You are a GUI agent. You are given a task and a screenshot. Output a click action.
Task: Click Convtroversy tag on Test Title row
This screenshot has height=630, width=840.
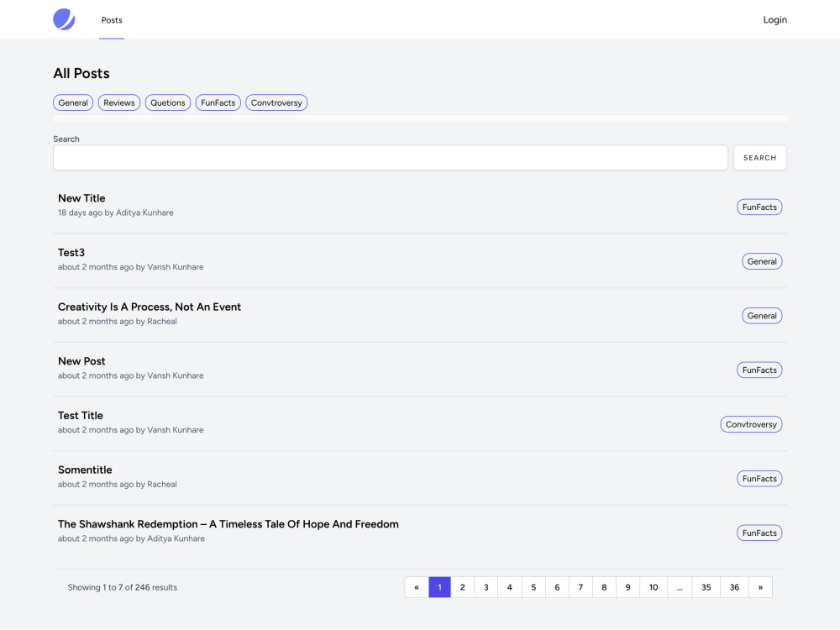click(x=751, y=424)
